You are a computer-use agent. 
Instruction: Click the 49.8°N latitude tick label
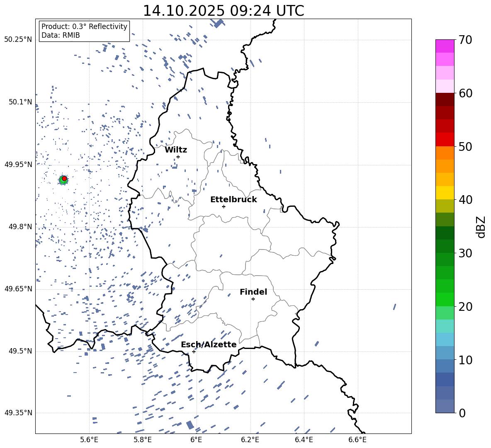coord(20,227)
